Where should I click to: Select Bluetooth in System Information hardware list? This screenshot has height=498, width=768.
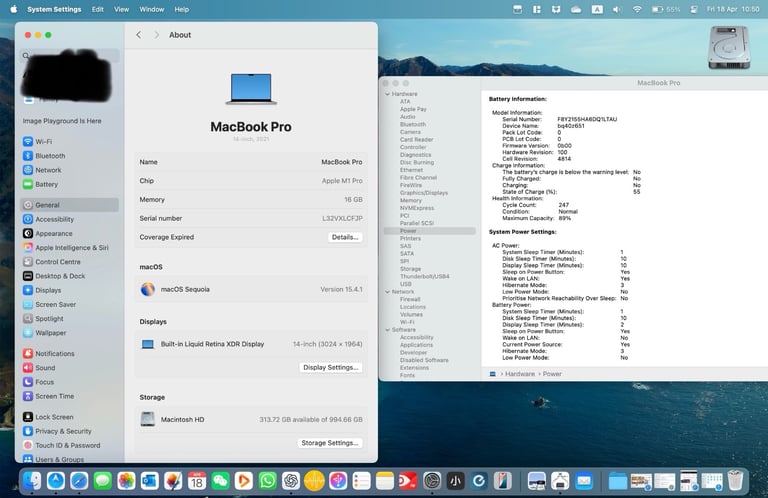click(413, 124)
